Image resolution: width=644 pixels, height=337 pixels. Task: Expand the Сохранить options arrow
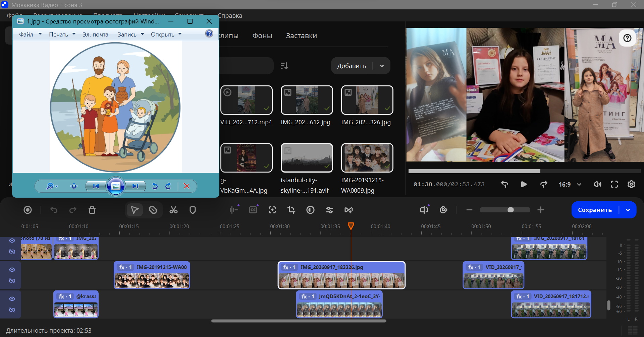tap(628, 210)
